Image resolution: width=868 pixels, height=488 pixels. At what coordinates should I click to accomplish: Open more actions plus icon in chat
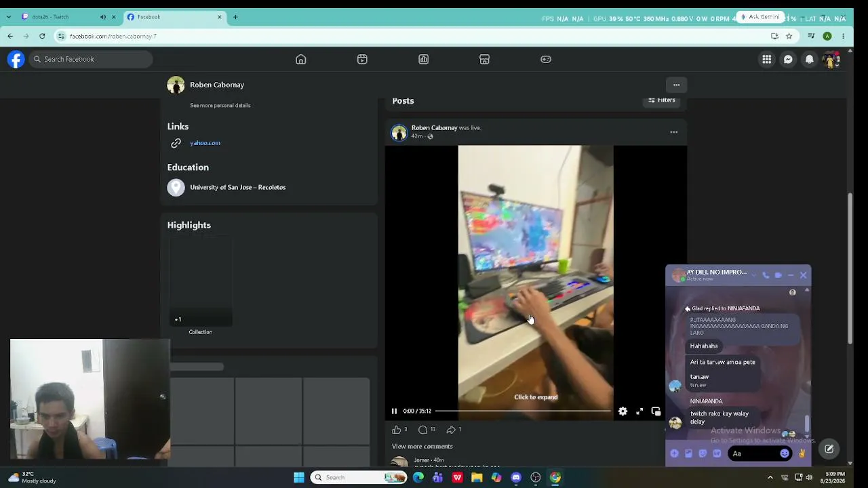[674, 453]
